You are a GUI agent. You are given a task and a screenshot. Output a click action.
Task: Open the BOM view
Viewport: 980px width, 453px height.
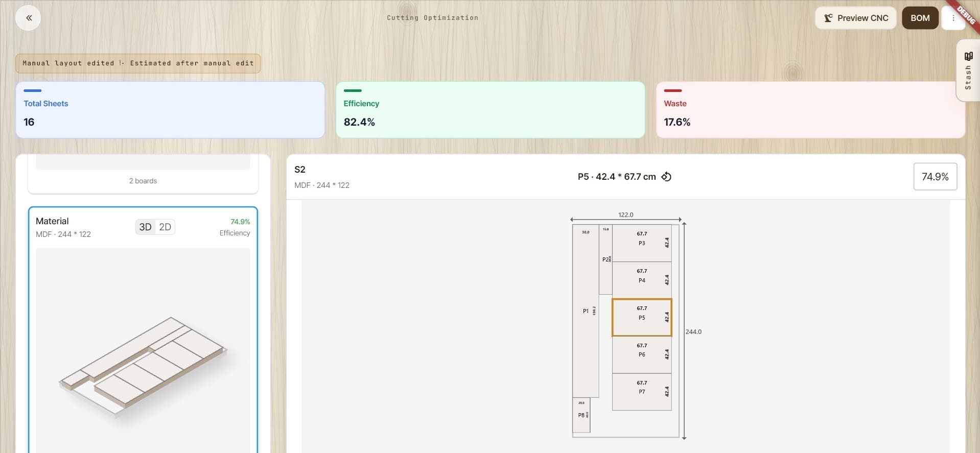[920, 18]
